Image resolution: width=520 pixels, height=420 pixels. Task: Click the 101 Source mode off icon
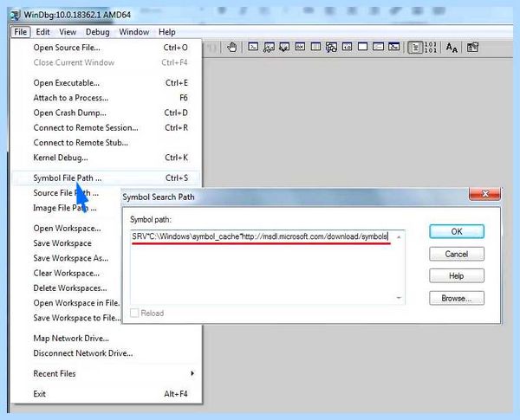pyautogui.click(x=431, y=48)
